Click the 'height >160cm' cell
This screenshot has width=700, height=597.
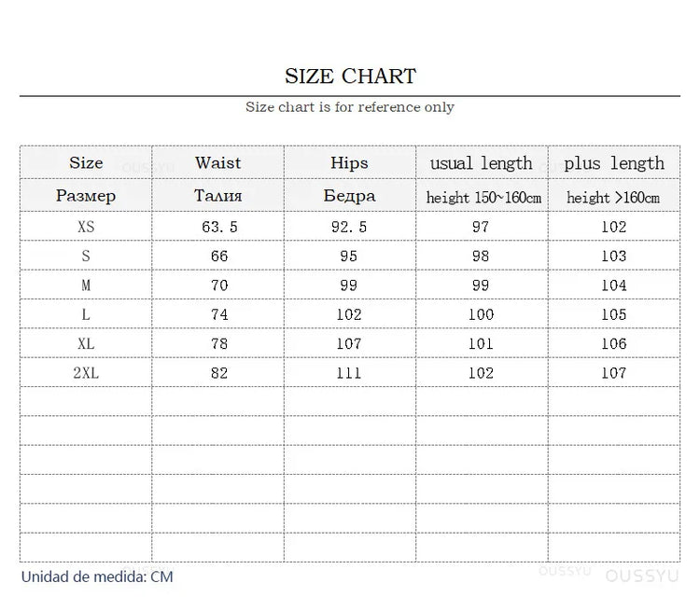point(613,197)
